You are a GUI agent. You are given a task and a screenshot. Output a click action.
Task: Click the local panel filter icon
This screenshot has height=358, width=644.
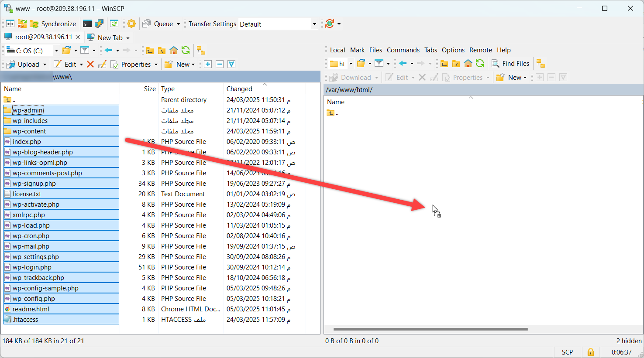pos(85,50)
